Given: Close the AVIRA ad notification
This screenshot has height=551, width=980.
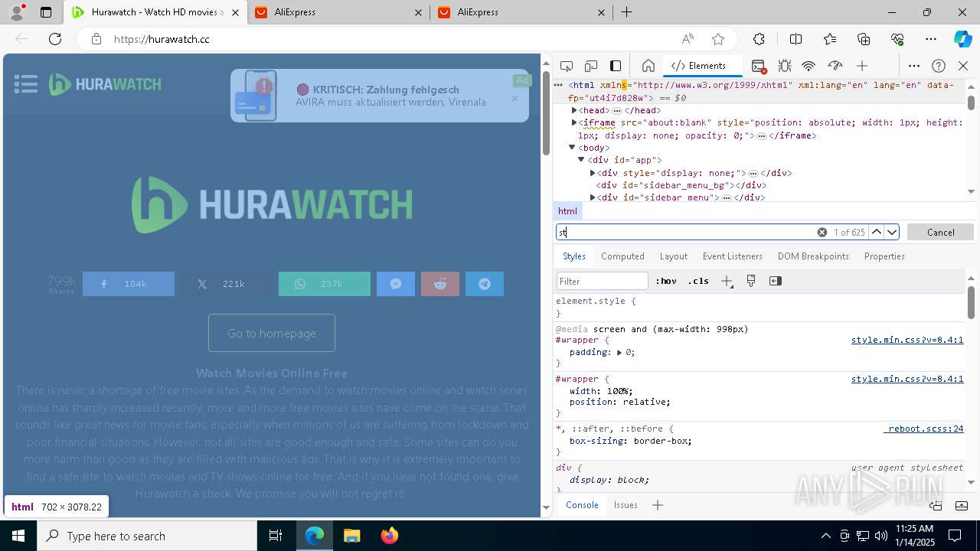Looking at the screenshot, I should coord(514,98).
